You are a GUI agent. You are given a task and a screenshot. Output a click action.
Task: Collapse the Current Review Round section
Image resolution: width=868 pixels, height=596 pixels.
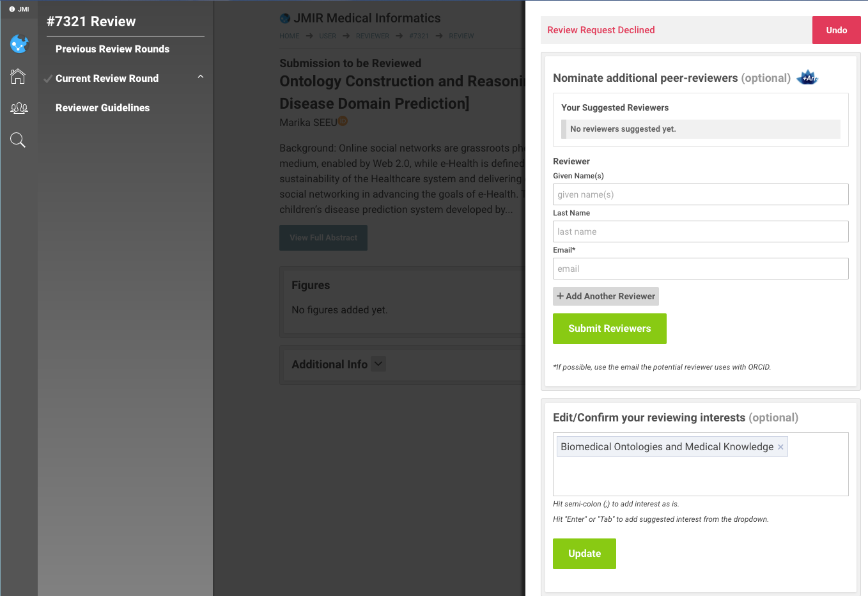(x=200, y=77)
